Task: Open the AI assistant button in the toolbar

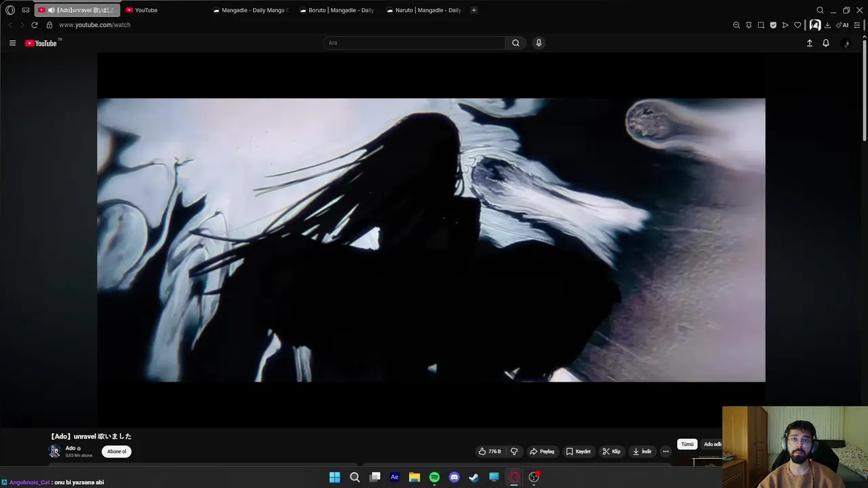Action: coord(842,25)
